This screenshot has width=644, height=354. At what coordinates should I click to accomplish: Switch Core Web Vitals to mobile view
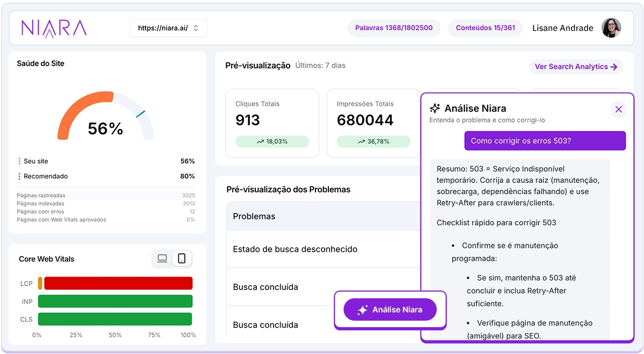click(182, 259)
